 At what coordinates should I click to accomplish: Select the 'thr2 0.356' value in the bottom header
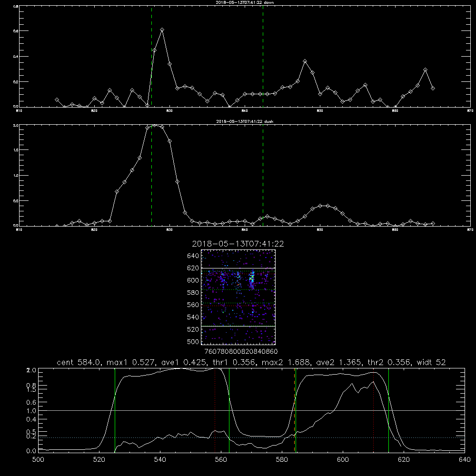389,362
